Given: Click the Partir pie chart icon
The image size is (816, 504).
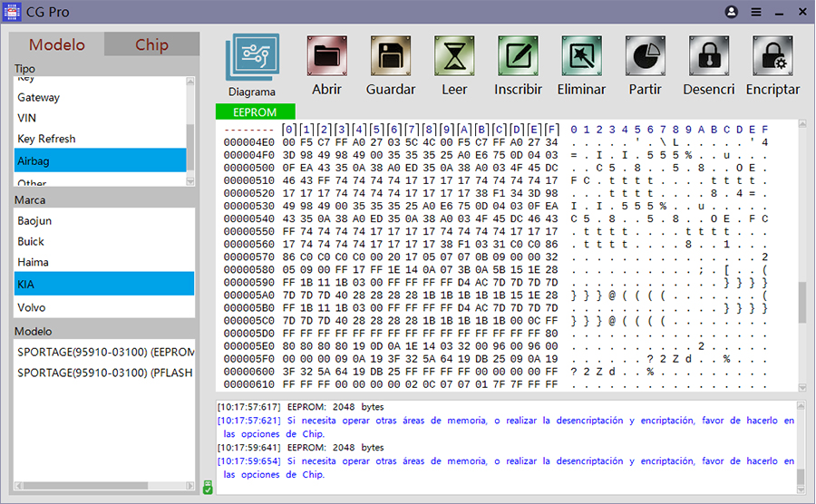Looking at the screenshot, I should click(646, 55).
